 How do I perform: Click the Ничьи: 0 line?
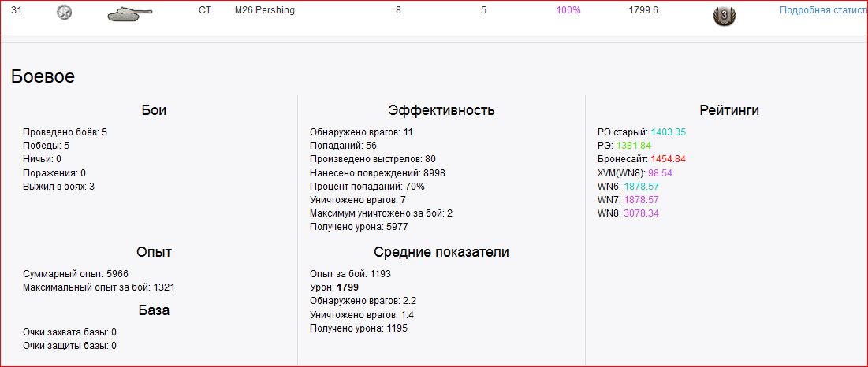[42, 159]
